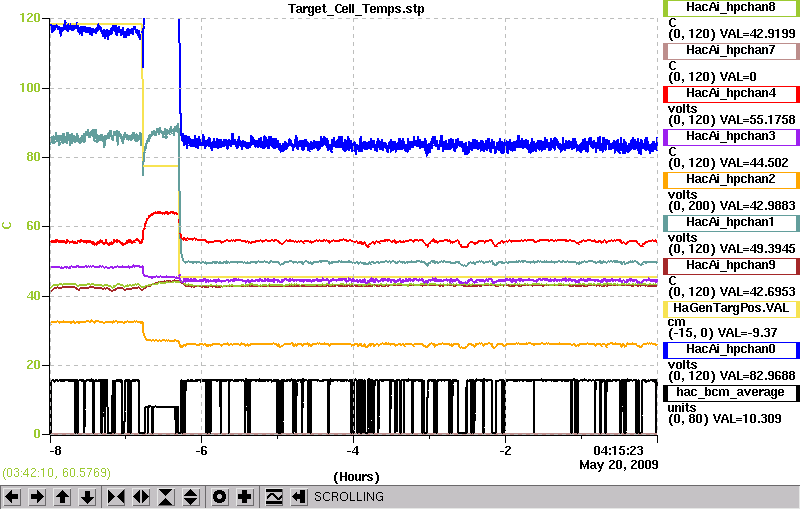Viewport: 800px width, 509px height.
Task: Select the HacAi_hpchan8 legend entry
Action: 731,8
